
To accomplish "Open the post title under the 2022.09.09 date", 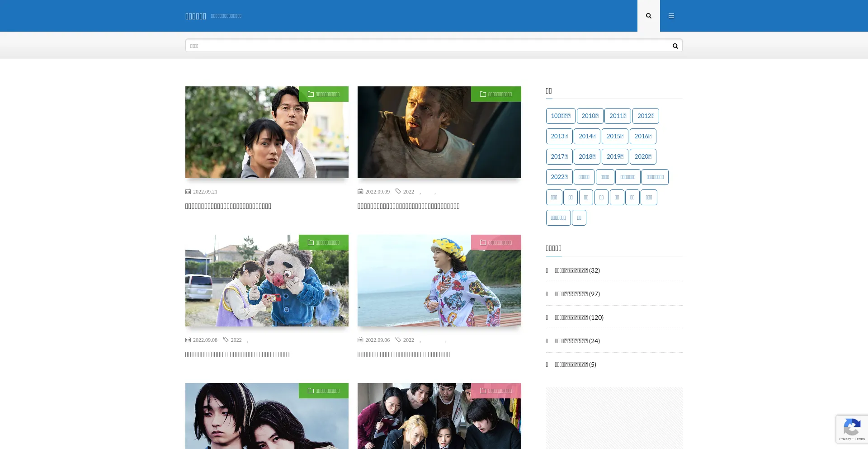I will 409,206.
